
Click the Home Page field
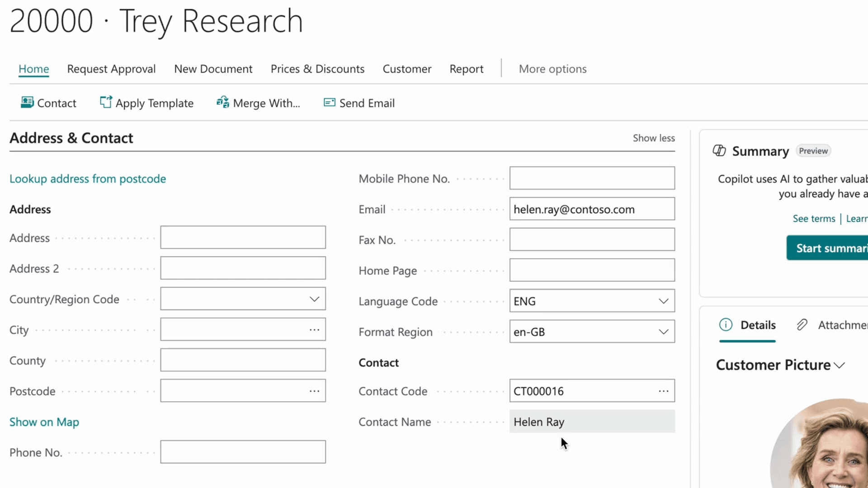coord(592,270)
